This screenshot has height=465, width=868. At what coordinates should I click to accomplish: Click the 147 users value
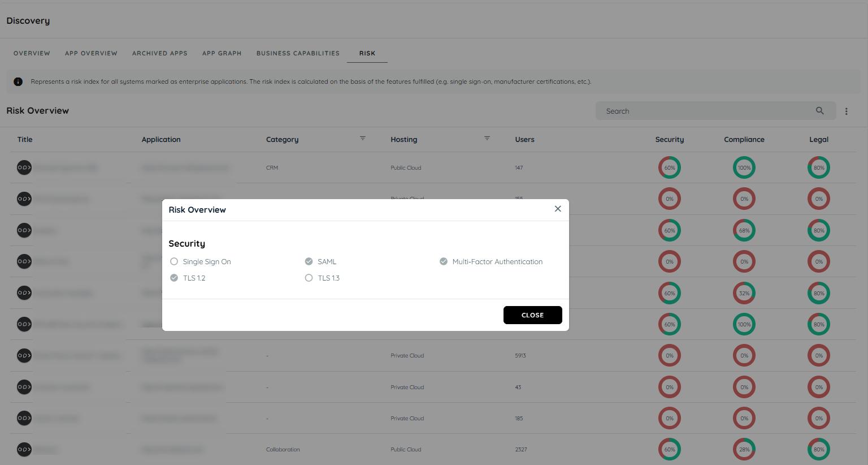[x=519, y=168]
